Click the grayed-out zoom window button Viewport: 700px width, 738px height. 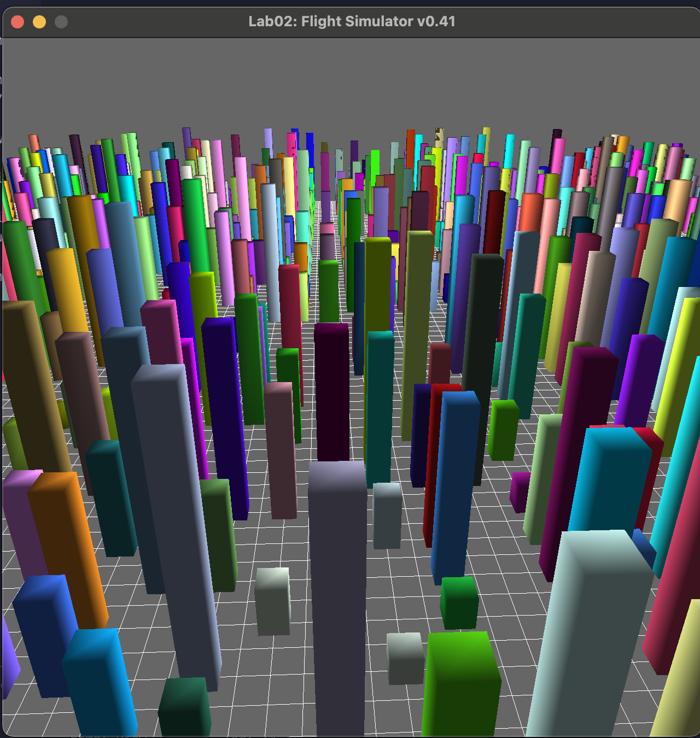point(61,22)
